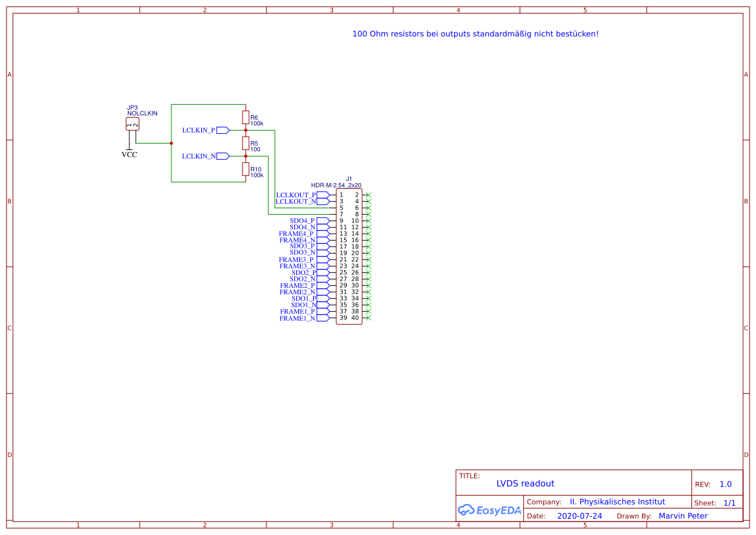Viewport: 756px width, 535px height.
Task: Select jumper JP3 NOLCLKIN
Action: pyautogui.click(x=132, y=123)
